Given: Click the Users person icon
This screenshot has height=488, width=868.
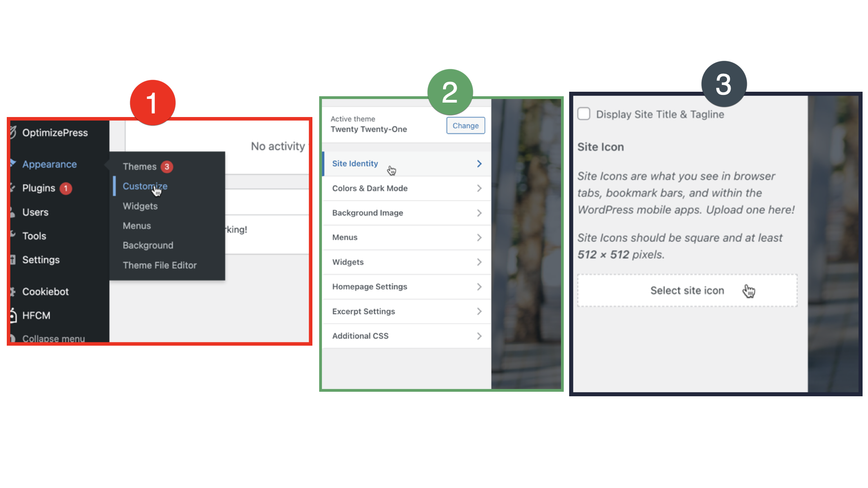Looking at the screenshot, I should tap(13, 212).
